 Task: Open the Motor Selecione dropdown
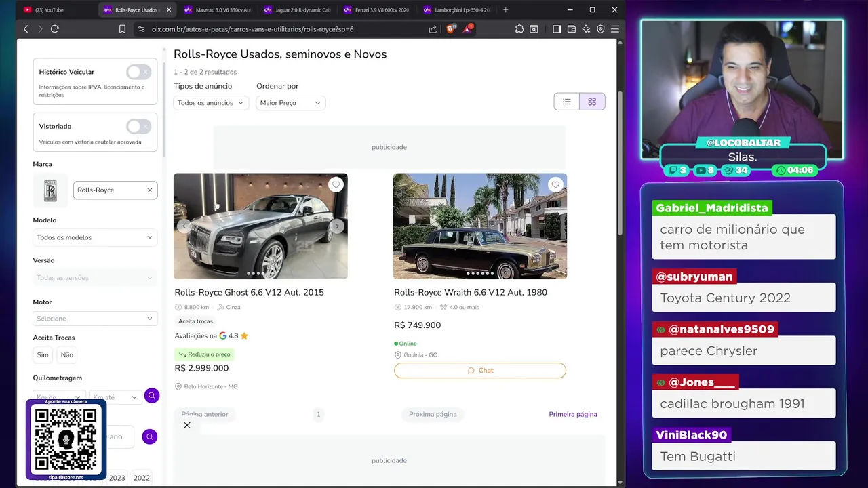pos(95,319)
